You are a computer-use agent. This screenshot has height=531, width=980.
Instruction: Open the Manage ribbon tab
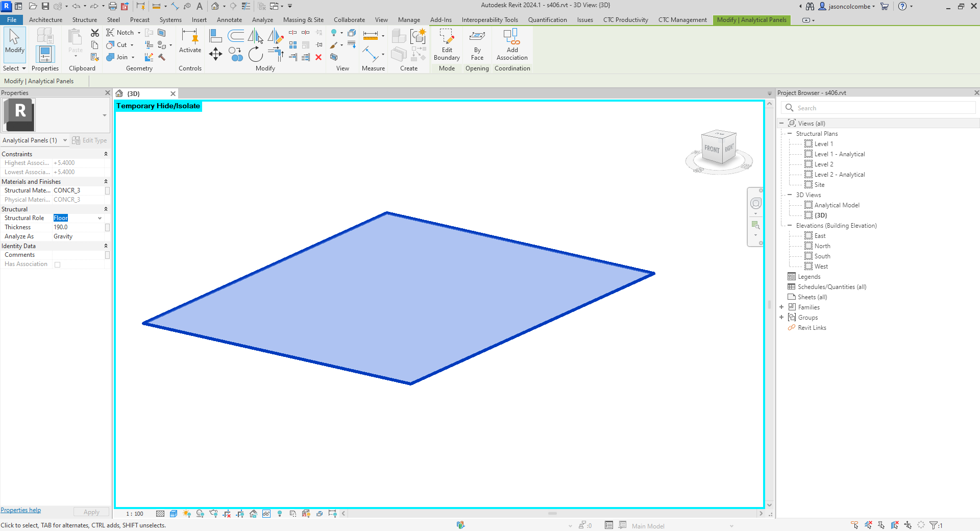409,20
